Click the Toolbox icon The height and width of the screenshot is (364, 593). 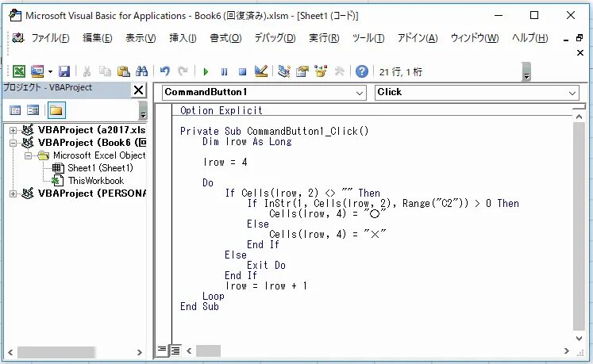339,71
